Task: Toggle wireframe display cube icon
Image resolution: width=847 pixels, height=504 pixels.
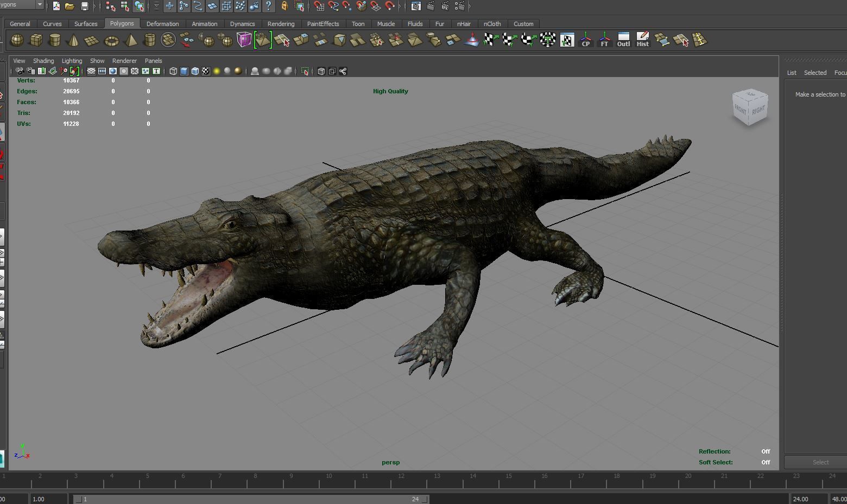Action: 173,71
